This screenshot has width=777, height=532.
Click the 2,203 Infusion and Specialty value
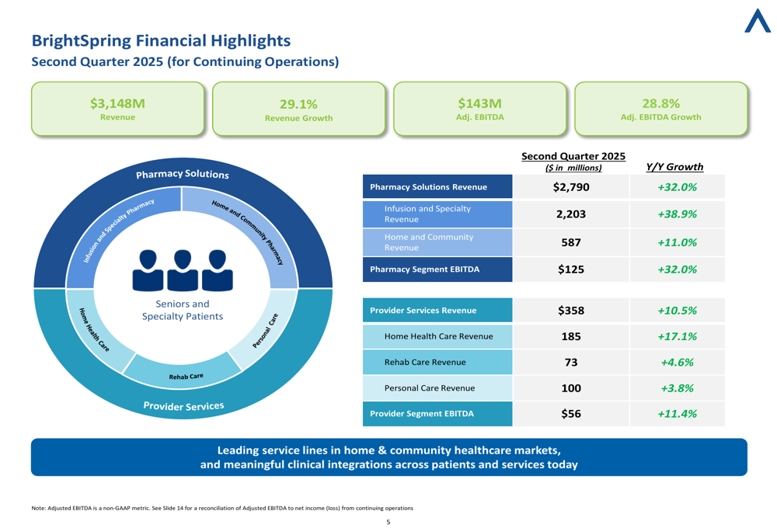tap(571, 214)
